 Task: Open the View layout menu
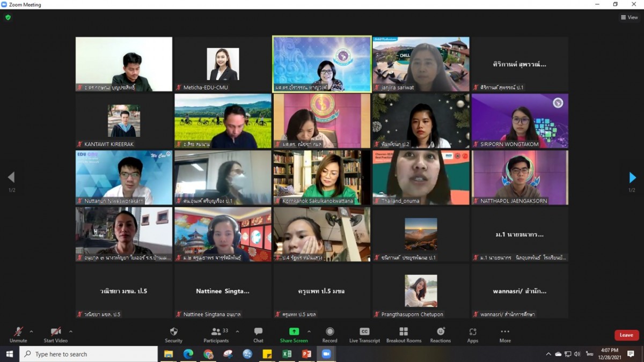pos(629,17)
